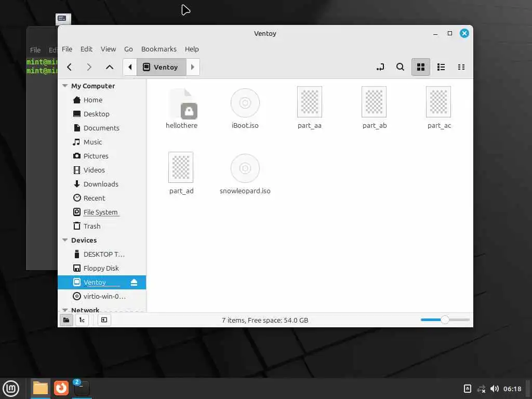The width and height of the screenshot is (532, 399).
Task: Select the hellothere locked file
Action: [x=181, y=109]
